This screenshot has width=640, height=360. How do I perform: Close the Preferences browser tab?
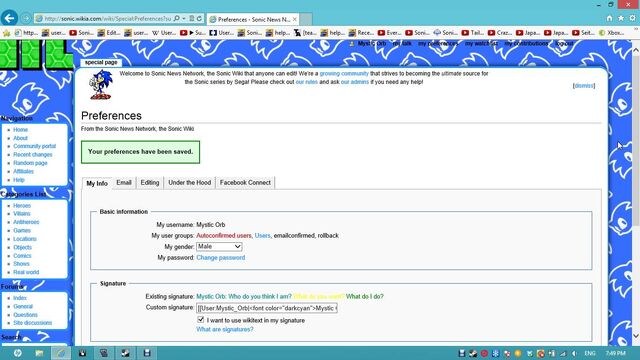[x=295, y=19]
